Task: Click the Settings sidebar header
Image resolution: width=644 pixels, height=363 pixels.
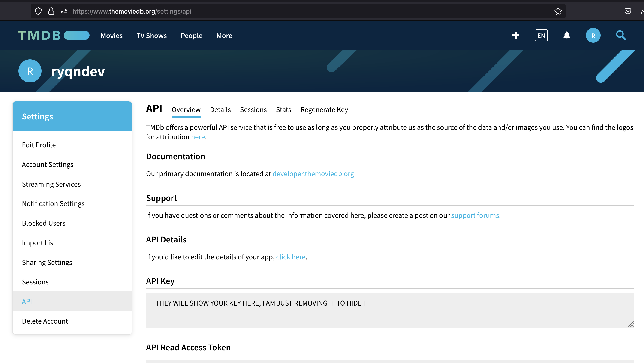Action: (72, 116)
